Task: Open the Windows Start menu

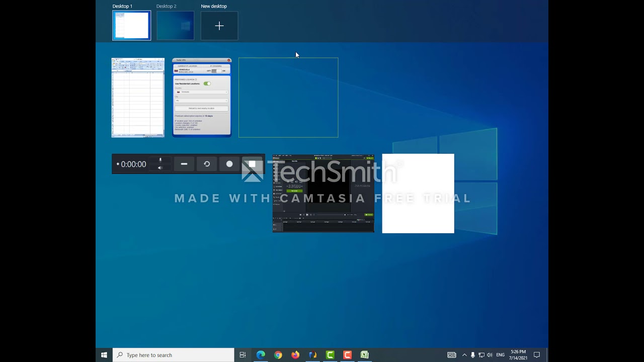Action: pyautogui.click(x=104, y=355)
